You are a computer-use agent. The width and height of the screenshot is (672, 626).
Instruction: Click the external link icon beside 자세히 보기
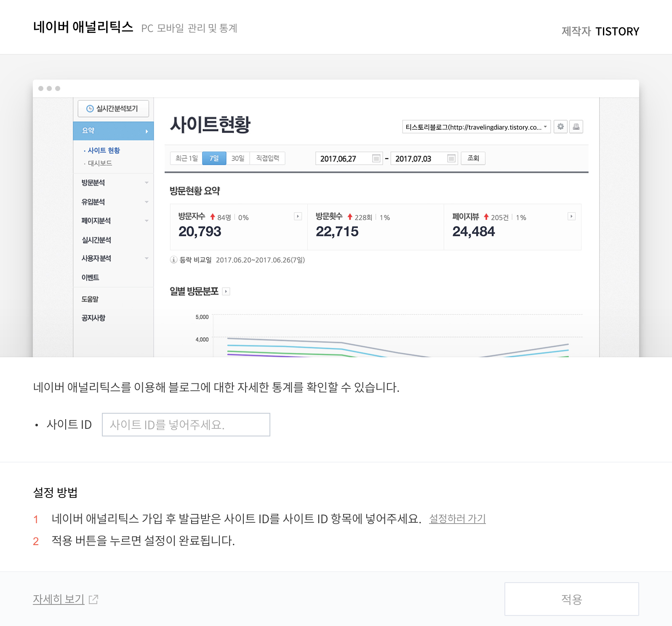pyautogui.click(x=93, y=599)
